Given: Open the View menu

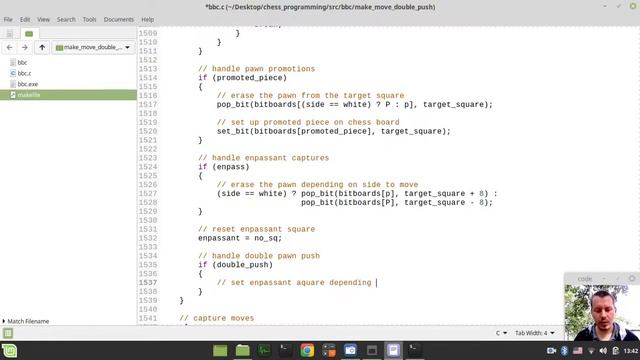Looking at the screenshot, I should (43, 20).
